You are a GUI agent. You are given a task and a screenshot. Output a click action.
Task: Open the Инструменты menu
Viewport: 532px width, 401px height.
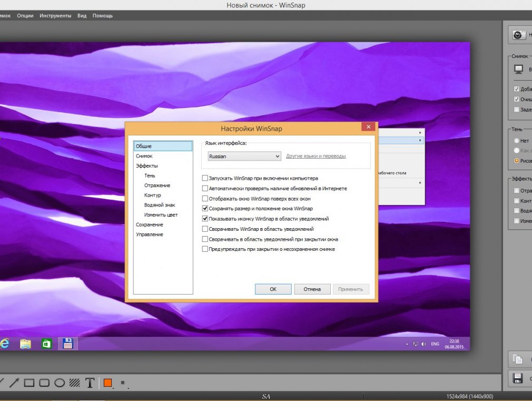point(55,16)
